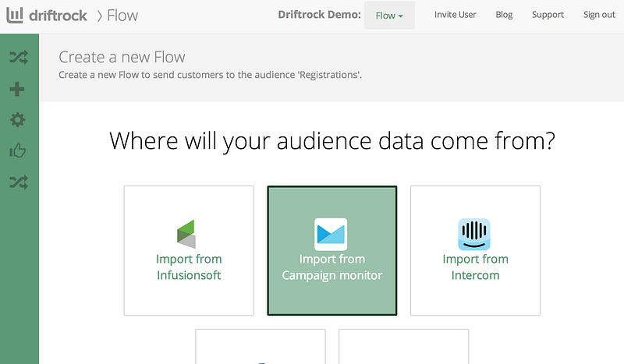Image resolution: width=624 pixels, height=364 pixels.
Task: Open settings gear in sidebar
Action: click(17, 120)
